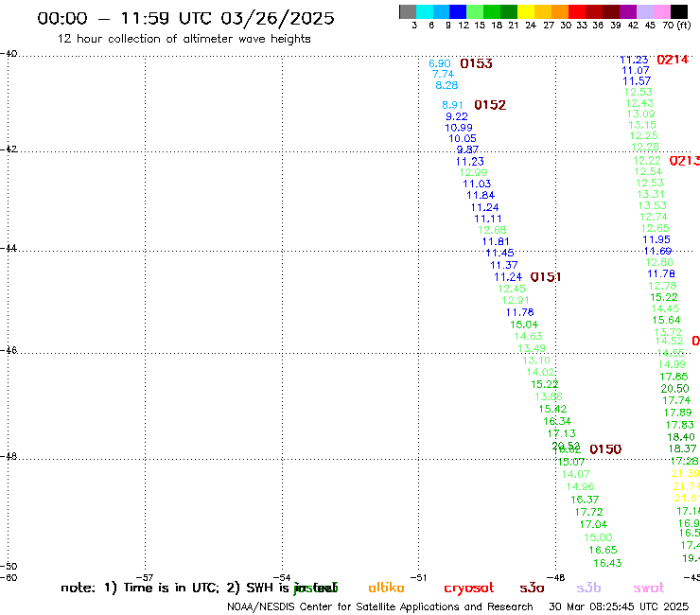Click the purple legend color swatch

628,11
